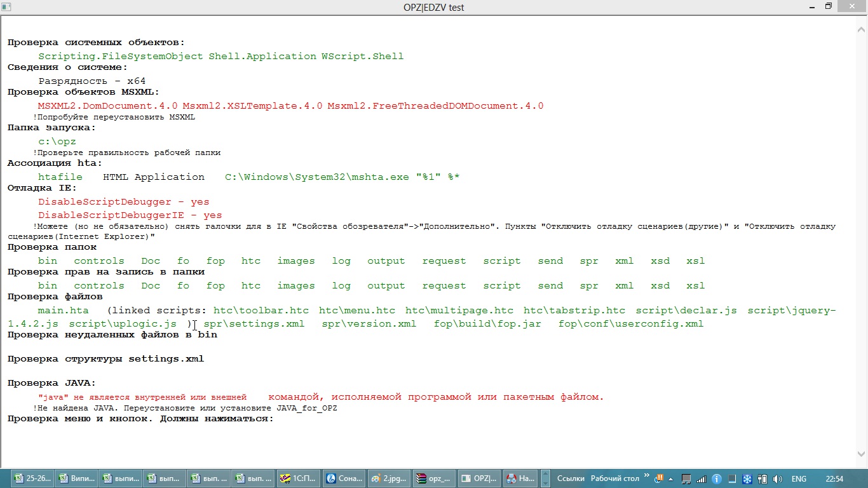Click htc\toolbar.htc linked script
Screen dimensions: 868x488
click(x=261, y=310)
